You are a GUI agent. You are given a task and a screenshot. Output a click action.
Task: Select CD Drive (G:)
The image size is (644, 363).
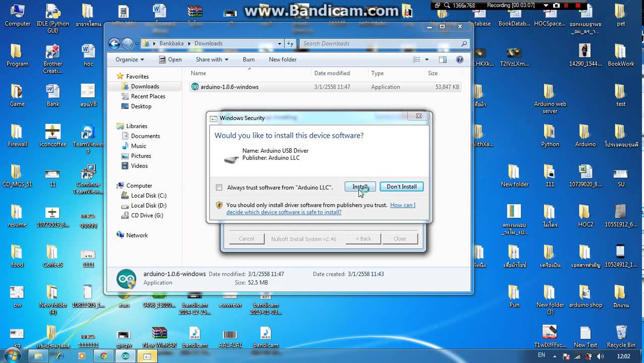tap(147, 215)
